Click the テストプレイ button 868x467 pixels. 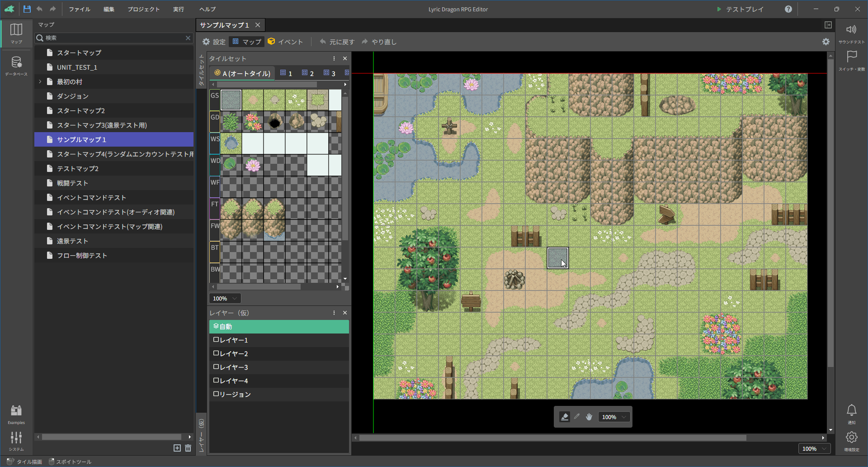click(740, 9)
